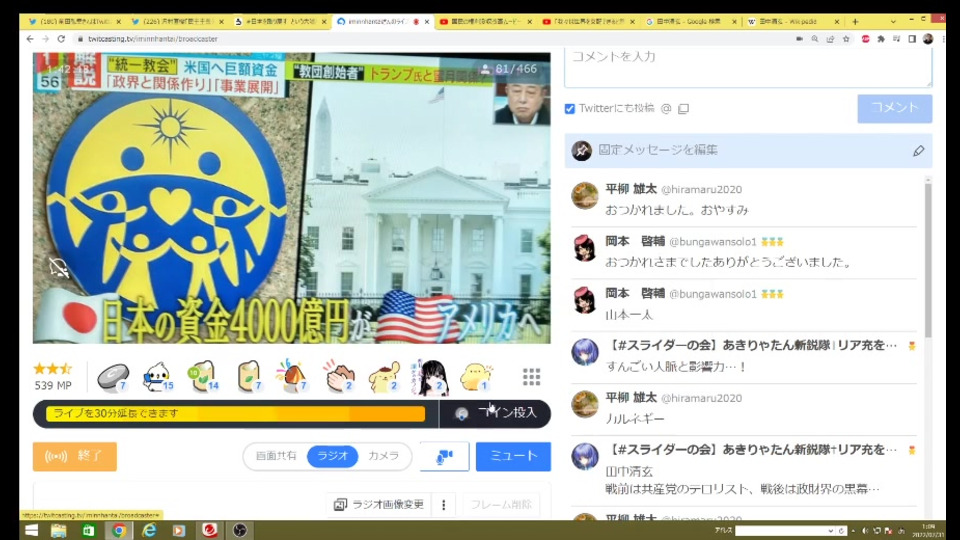Close the active TwitCasting tab
This screenshot has width=960, height=540.
pos(427,21)
